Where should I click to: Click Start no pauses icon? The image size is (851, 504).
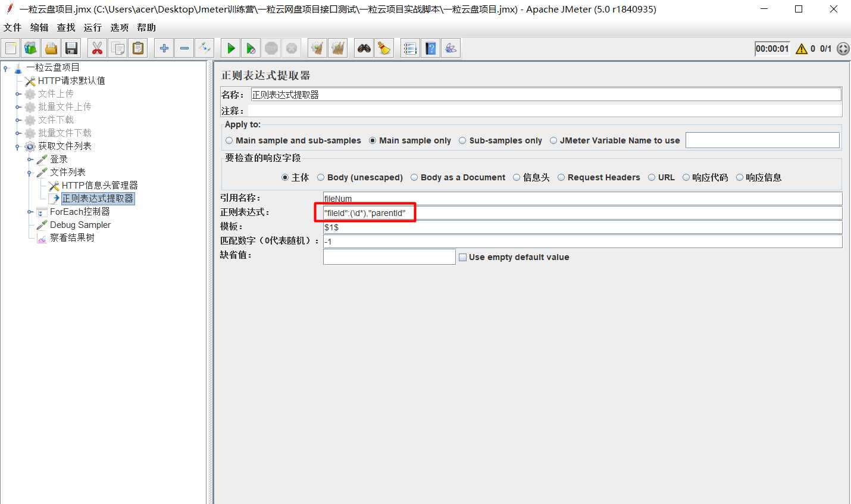251,48
